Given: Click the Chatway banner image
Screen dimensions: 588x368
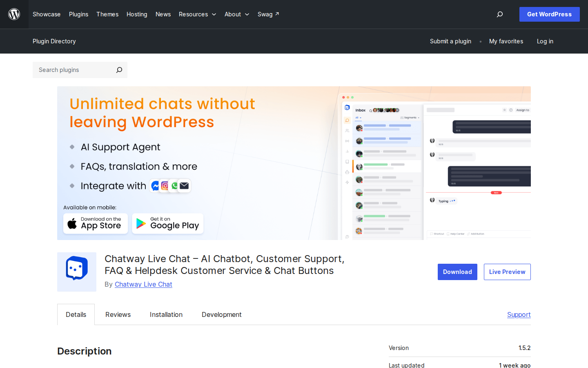Looking at the screenshot, I should point(294,163).
